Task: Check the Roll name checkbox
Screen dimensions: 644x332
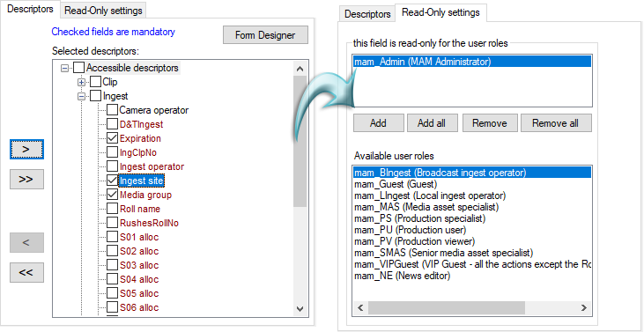Action: [112, 209]
